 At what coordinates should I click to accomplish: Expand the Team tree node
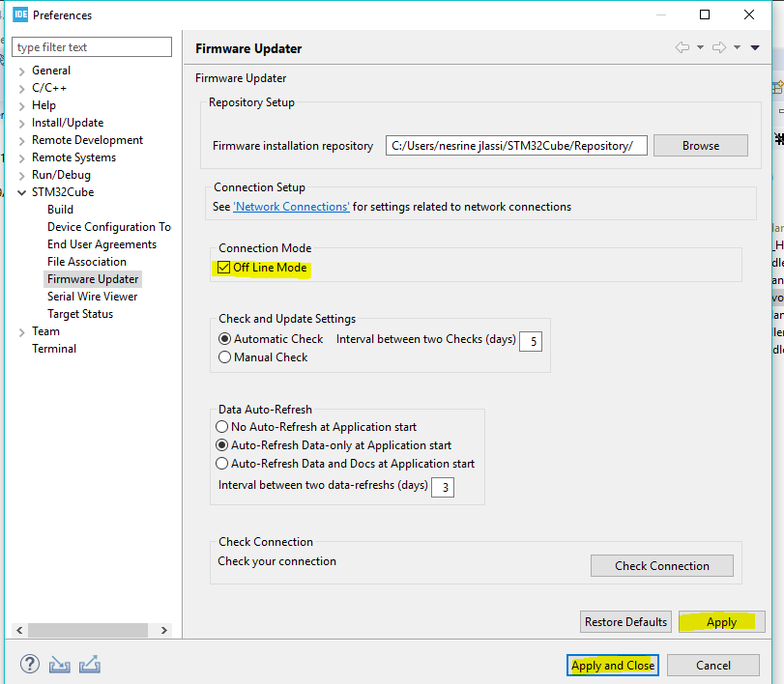click(x=21, y=332)
